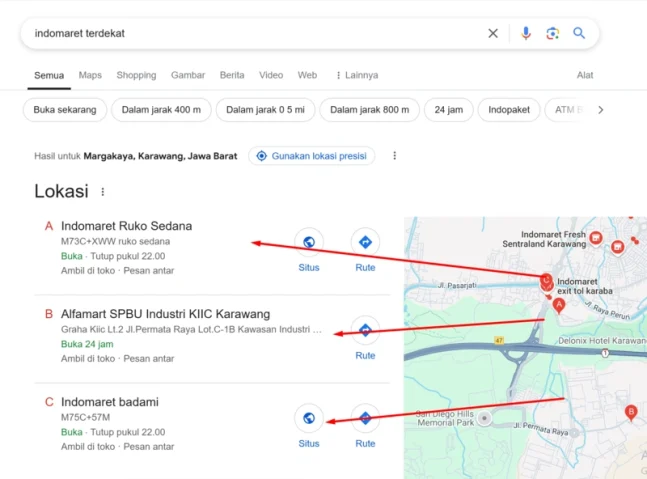Switch to the Shopping tab

tap(136, 75)
